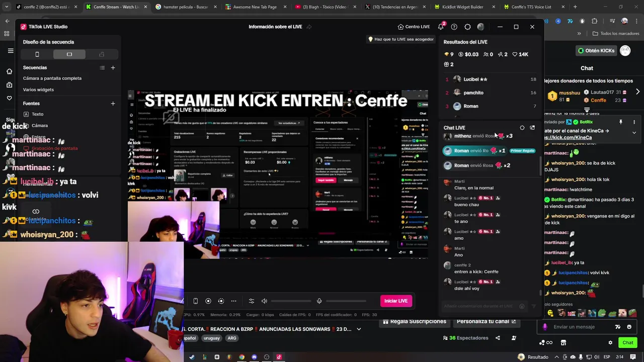The image size is (644, 362).
Task: Open the TikTok LIVE Studio taskbar icon
Action: click(279, 357)
